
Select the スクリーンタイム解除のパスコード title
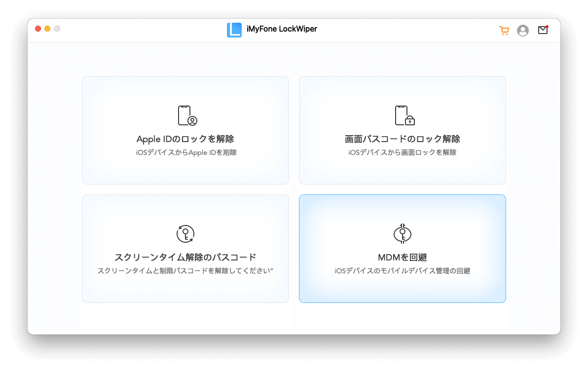tap(185, 258)
